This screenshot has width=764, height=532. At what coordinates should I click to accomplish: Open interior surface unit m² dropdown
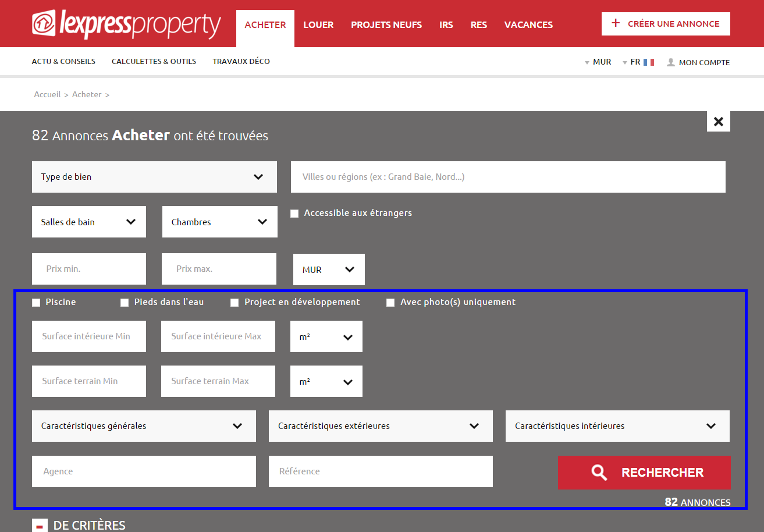(326, 336)
